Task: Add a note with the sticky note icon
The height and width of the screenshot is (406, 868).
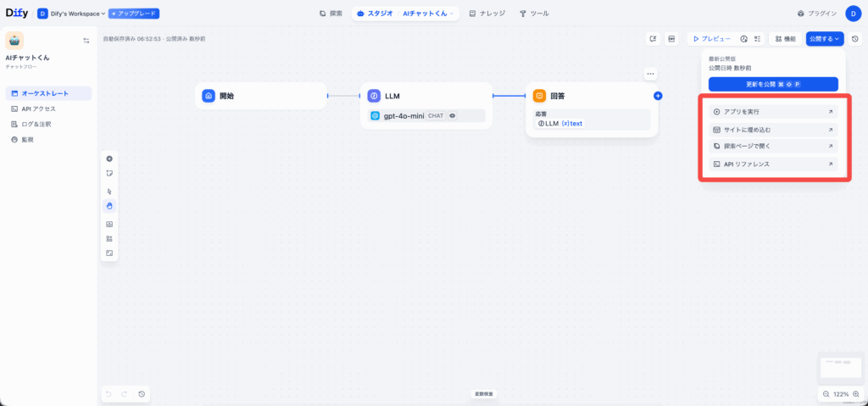Action: (x=108, y=173)
